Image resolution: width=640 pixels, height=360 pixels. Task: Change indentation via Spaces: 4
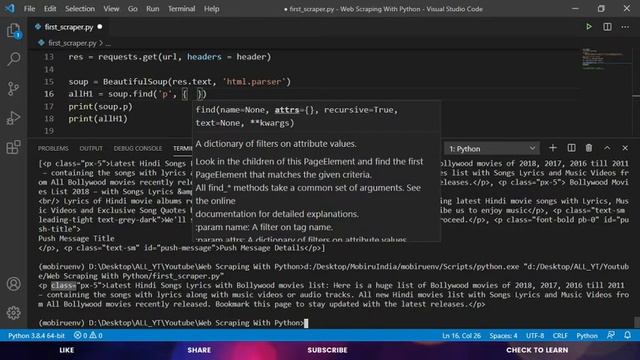[503, 336]
